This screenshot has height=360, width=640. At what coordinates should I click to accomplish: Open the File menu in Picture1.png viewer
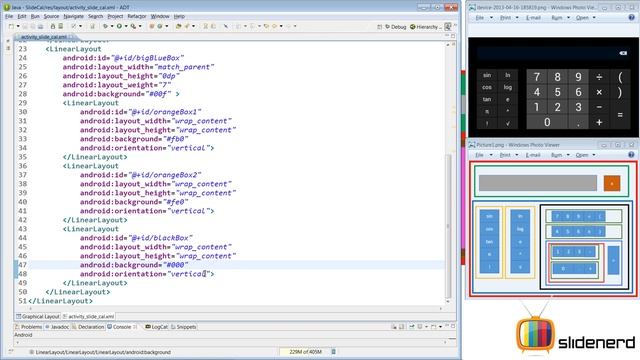coord(479,155)
